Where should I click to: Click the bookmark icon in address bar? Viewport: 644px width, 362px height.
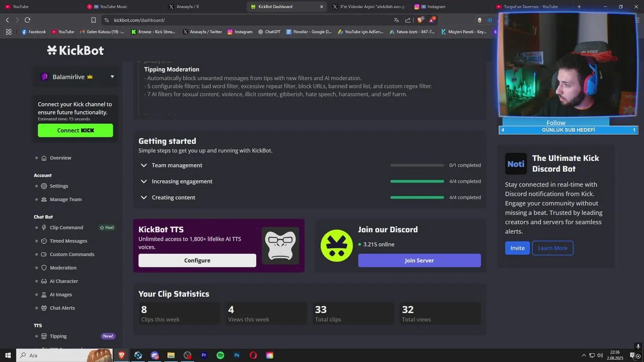[x=94, y=20]
